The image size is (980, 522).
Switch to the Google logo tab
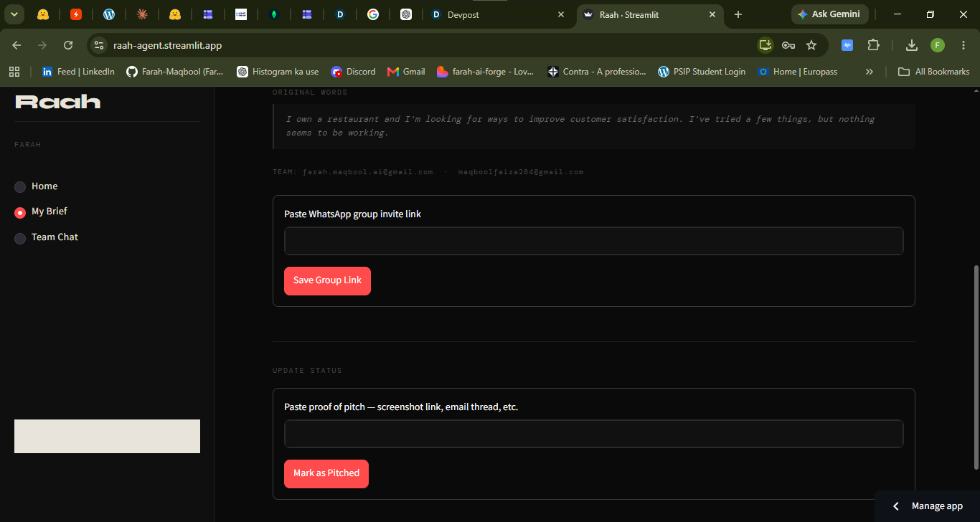[373, 14]
